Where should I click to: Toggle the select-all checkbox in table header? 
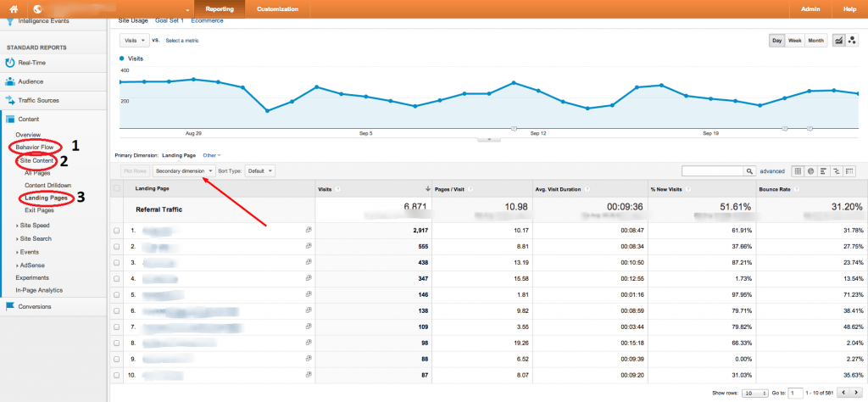coord(116,189)
